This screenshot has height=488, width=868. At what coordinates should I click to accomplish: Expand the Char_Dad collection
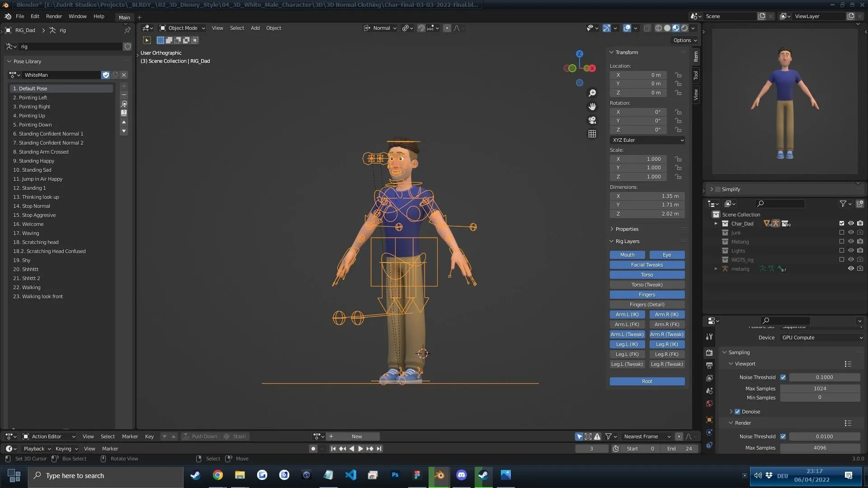pos(716,223)
